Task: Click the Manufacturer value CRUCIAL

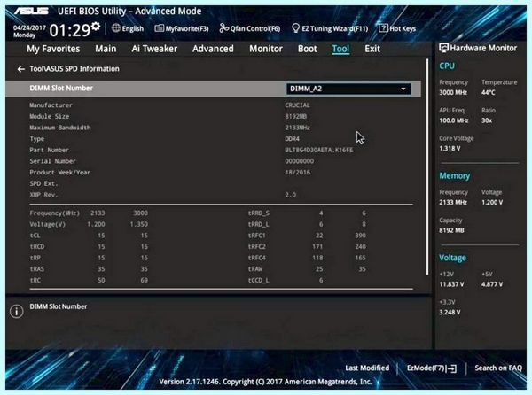Action: [x=297, y=105]
